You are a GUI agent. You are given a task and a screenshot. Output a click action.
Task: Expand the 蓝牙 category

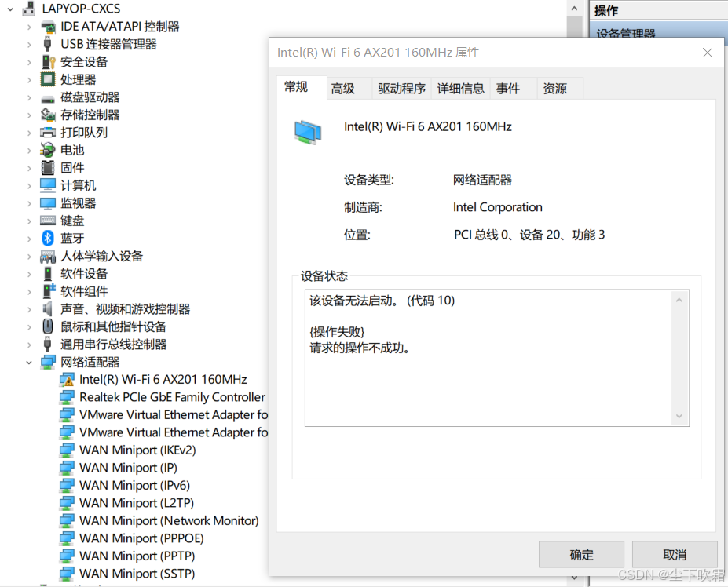point(29,239)
